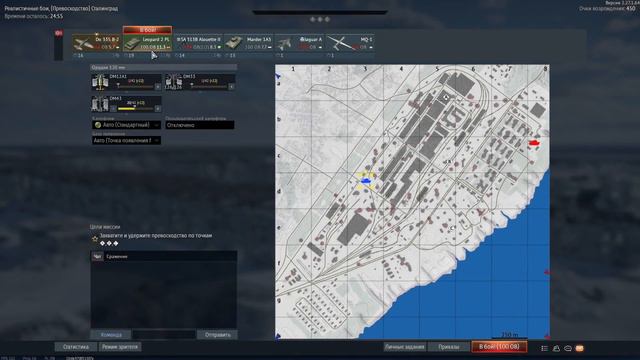Click the mission objective star icon

point(95,239)
